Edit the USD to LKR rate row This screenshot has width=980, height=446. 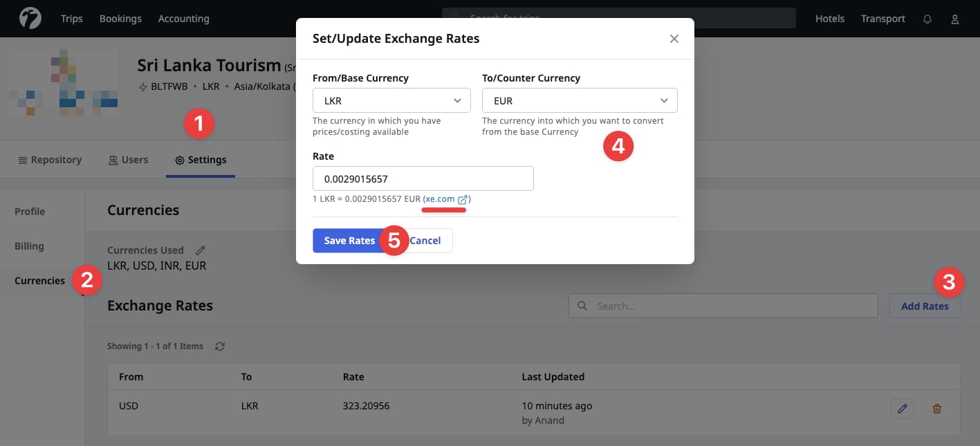(902, 409)
